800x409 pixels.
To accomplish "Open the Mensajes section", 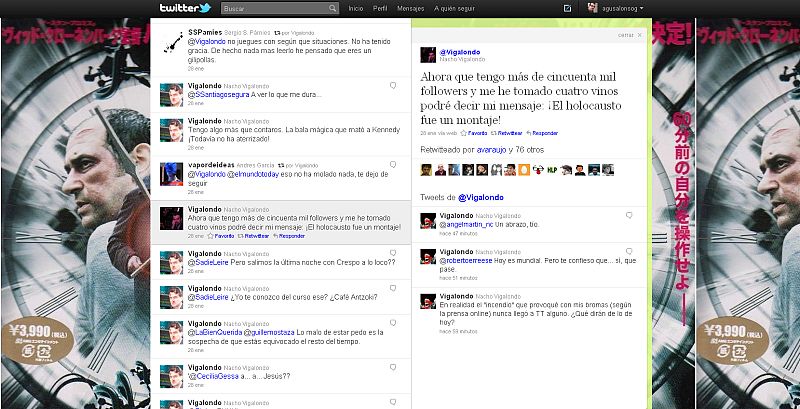I will (x=411, y=8).
